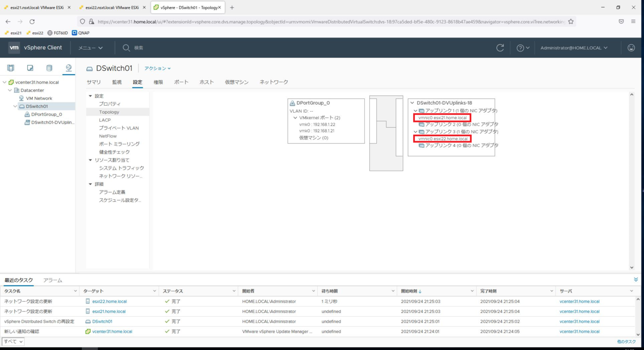This screenshot has height=350, width=644.
Task: Open the メニュー menu dropdown
Action: point(91,48)
